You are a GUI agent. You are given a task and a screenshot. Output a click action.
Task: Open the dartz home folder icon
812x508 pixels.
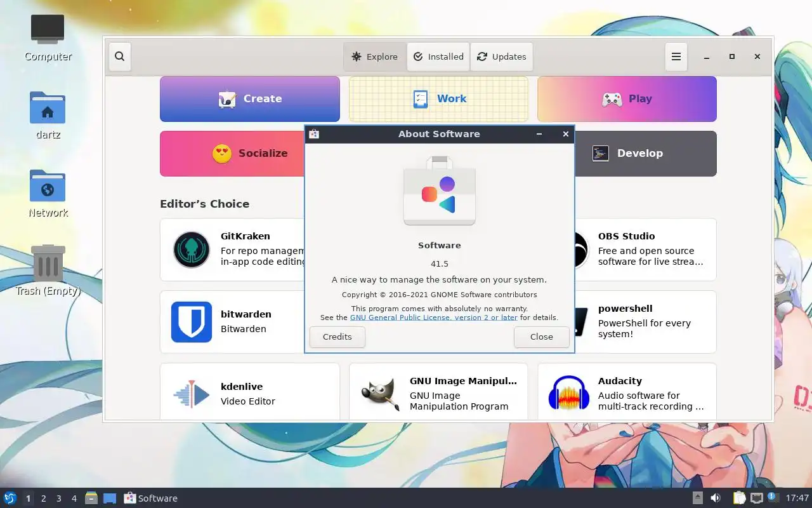tap(48, 116)
